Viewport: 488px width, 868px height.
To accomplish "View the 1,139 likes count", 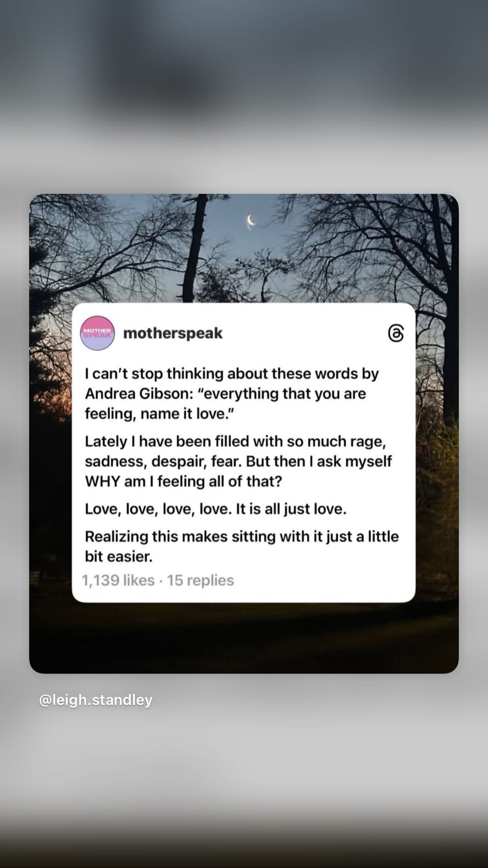I will tap(118, 580).
